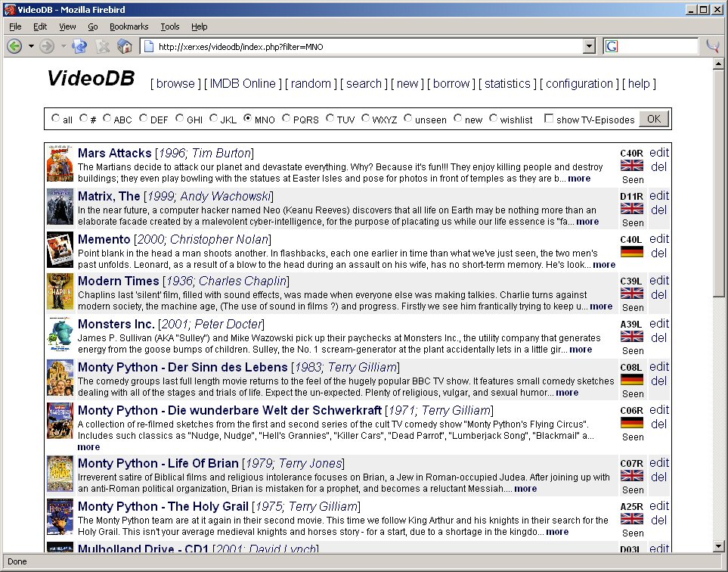Show more of The Matrix description
Image resolution: width=728 pixels, height=572 pixels.
[x=587, y=222]
